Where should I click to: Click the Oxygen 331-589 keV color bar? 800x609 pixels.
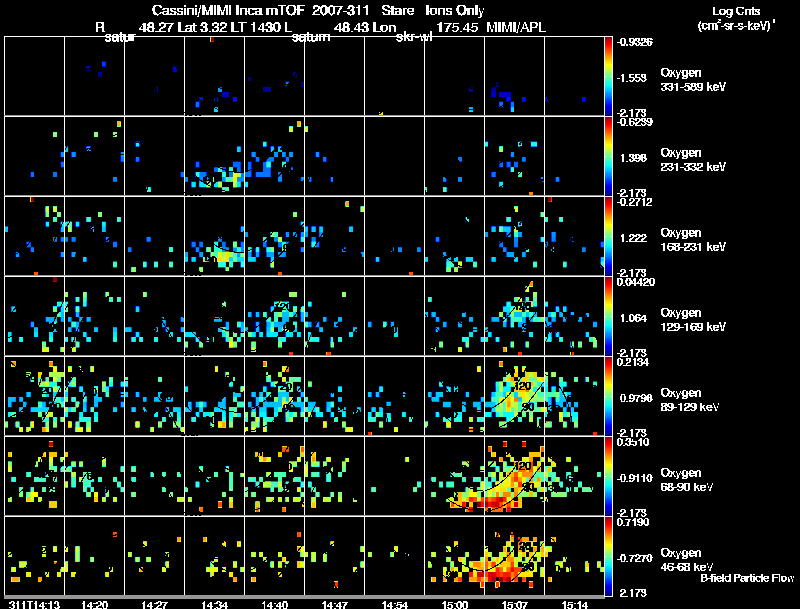click(x=608, y=76)
